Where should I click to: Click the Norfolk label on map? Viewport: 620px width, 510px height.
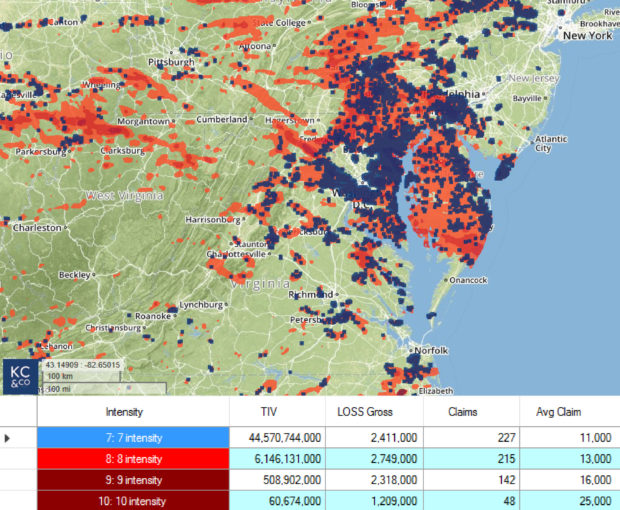(432, 351)
